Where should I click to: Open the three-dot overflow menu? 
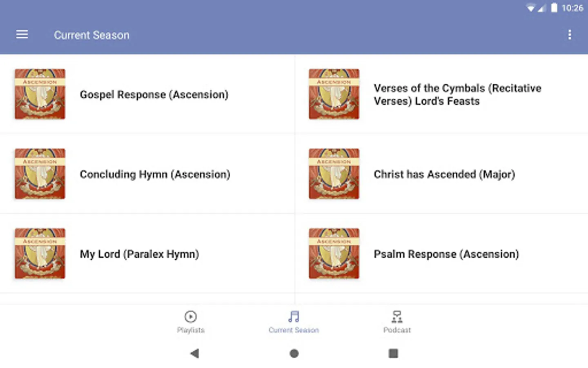pos(570,35)
